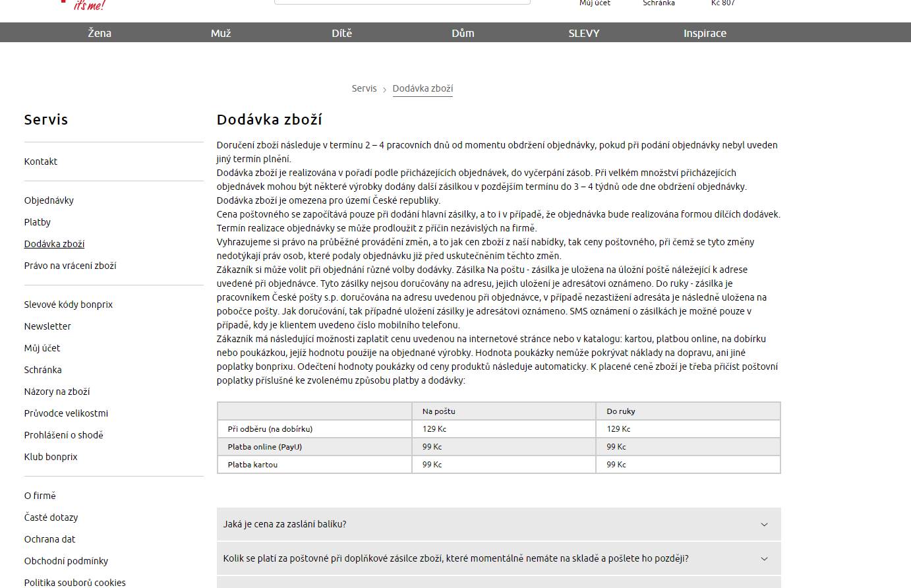Open Časté dotazy in the sidebar

pyautogui.click(x=51, y=517)
